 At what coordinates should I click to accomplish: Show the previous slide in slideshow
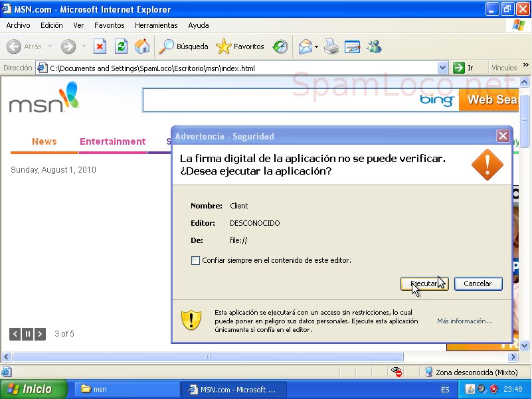(15, 334)
